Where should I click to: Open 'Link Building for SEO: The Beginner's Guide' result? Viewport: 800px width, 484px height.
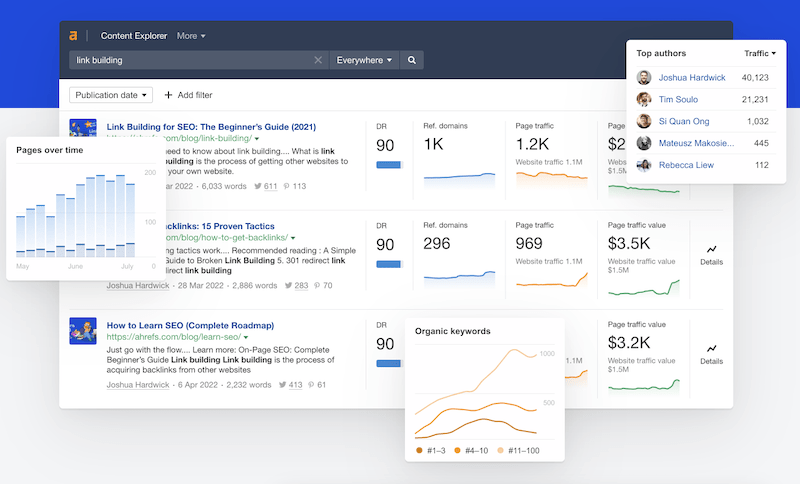point(211,127)
